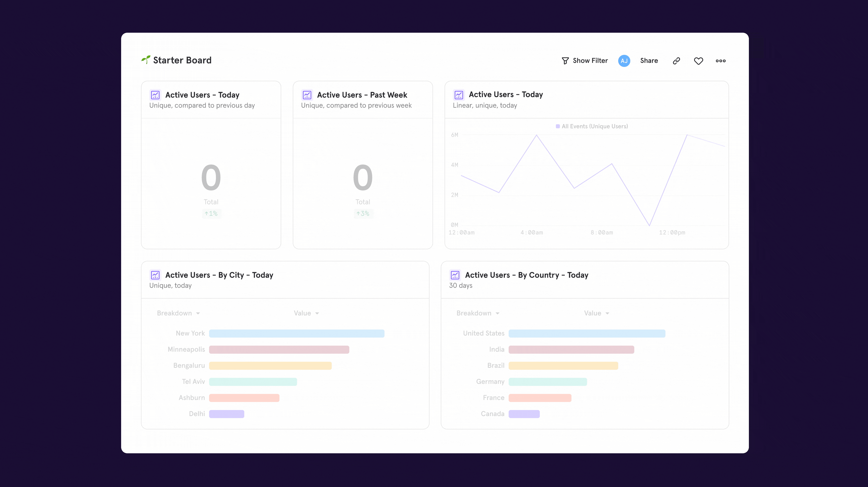The image size is (868, 487).
Task: Open the Starter Board menu title
Action: coord(182,60)
